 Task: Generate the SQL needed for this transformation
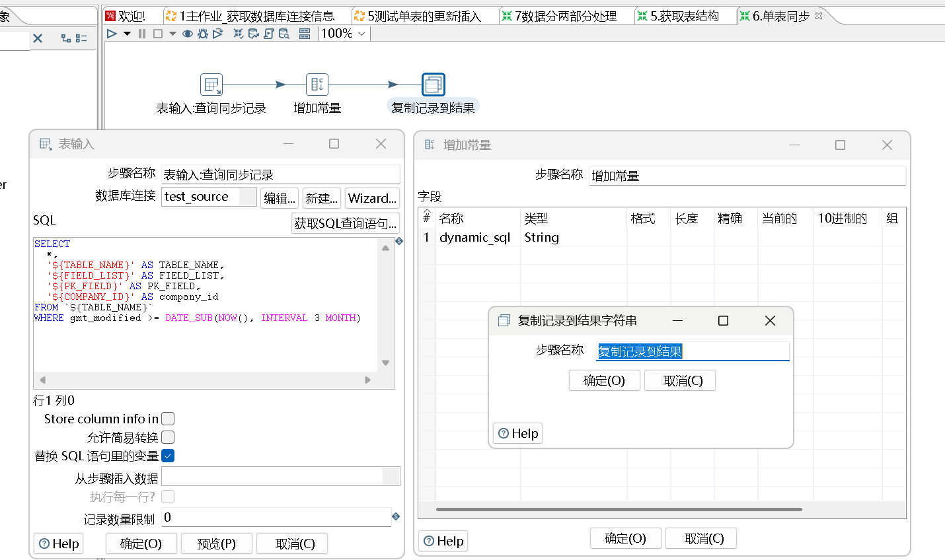pyautogui.click(x=269, y=34)
